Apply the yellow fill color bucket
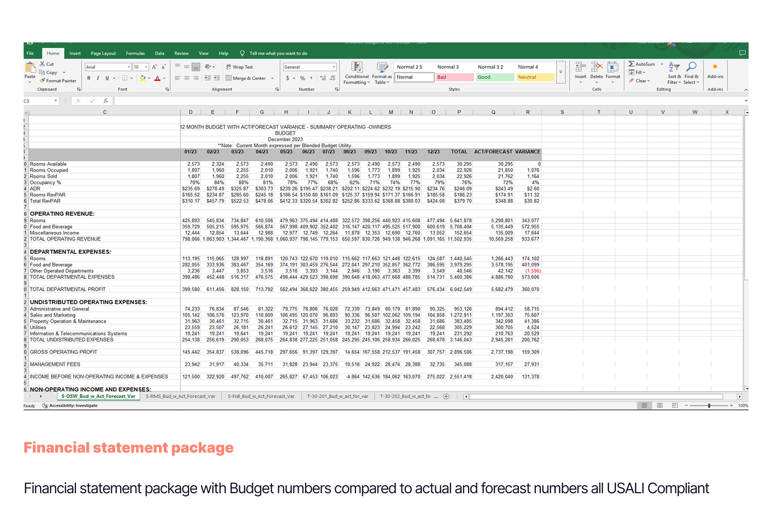Viewport: 767px width, 532px height. click(x=142, y=78)
